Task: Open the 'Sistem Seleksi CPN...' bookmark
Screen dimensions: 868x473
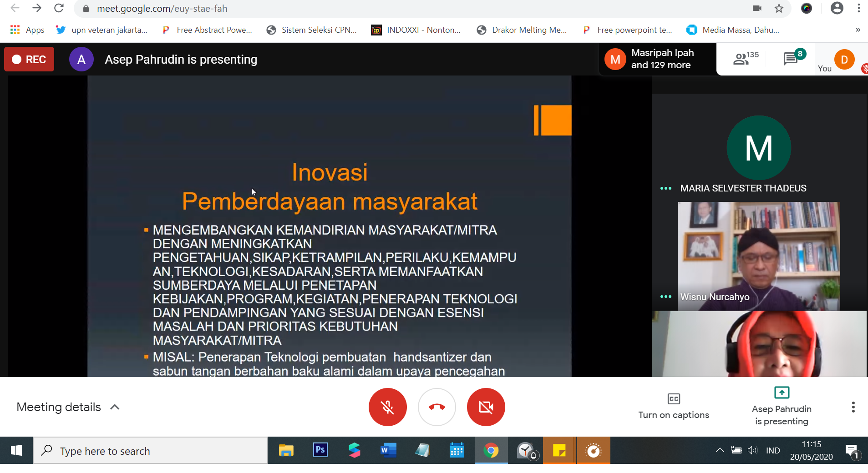Action: [312, 30]
